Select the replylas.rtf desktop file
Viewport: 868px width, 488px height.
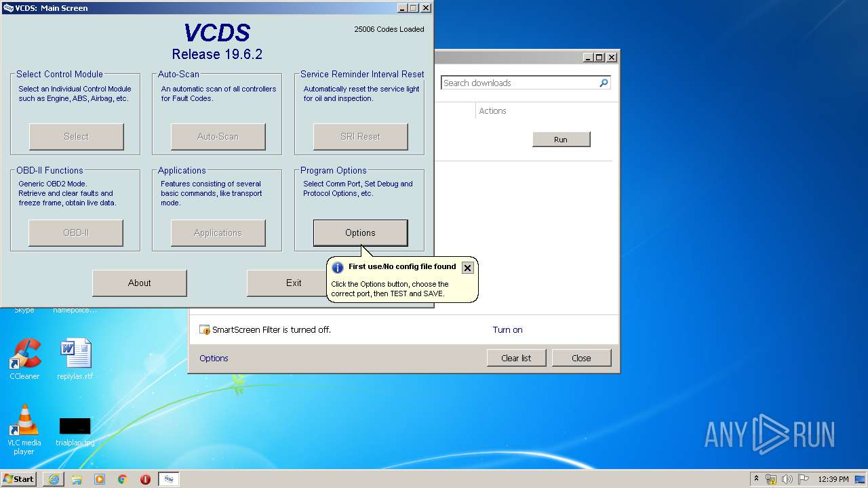pos(75,359)
